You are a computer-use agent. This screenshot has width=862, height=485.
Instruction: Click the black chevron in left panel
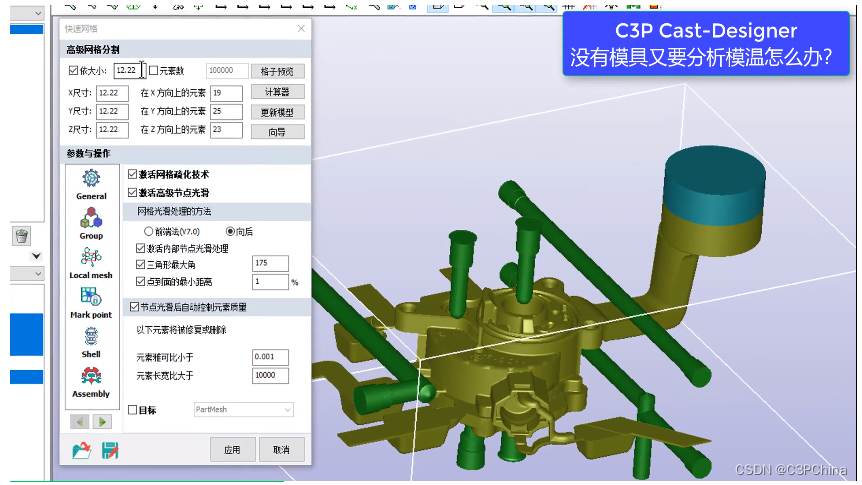pyautogui.click(x=36, y=256)
